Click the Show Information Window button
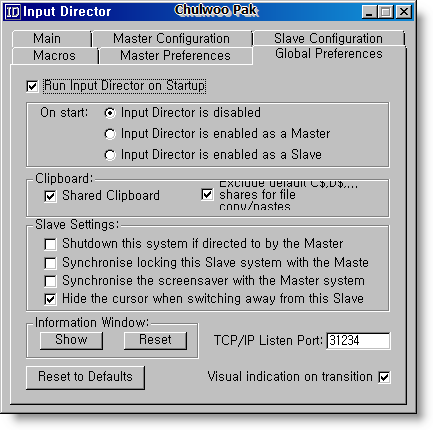 pos(71,340)
